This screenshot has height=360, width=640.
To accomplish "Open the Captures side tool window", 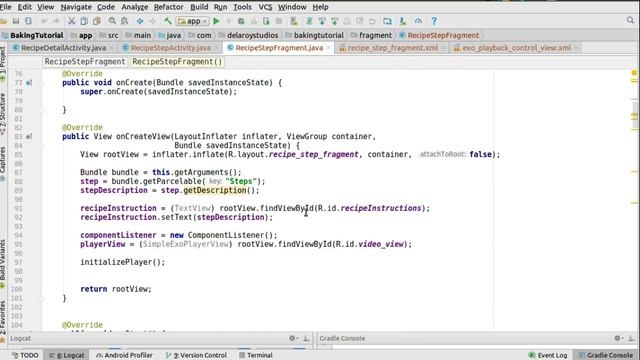I will pyautogui.click(x=3, y=163).
